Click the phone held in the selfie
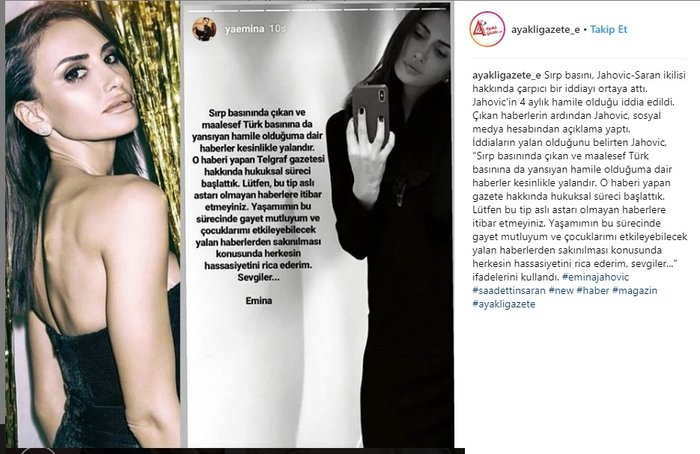Image resolution: width=700 pixels, height=454 pixels. (x=370, y=114)
